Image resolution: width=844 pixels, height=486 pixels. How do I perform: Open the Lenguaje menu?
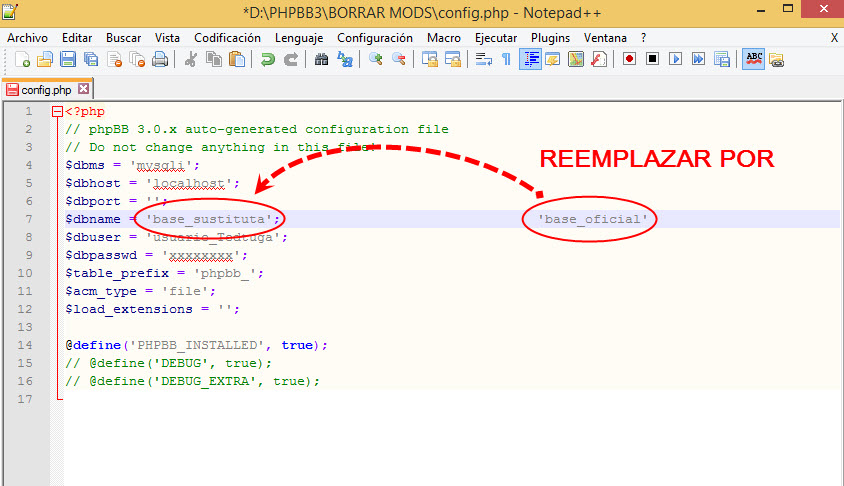click(298, 37)
